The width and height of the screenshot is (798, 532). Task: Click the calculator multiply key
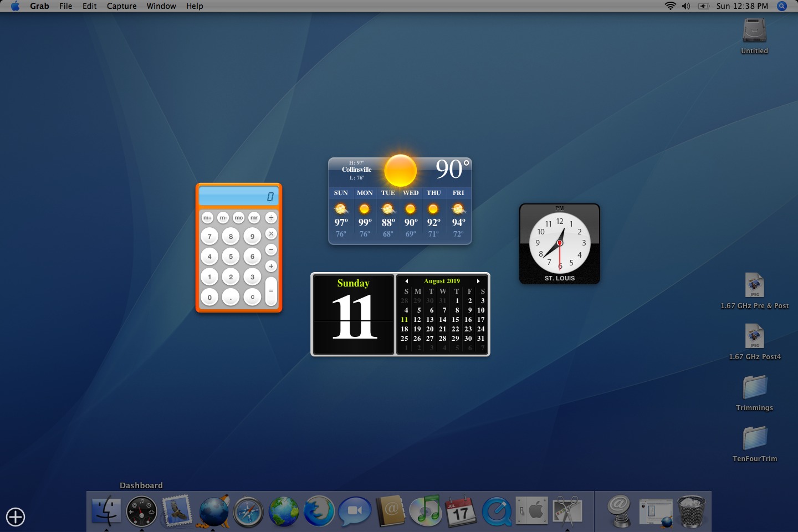[271, 234]
